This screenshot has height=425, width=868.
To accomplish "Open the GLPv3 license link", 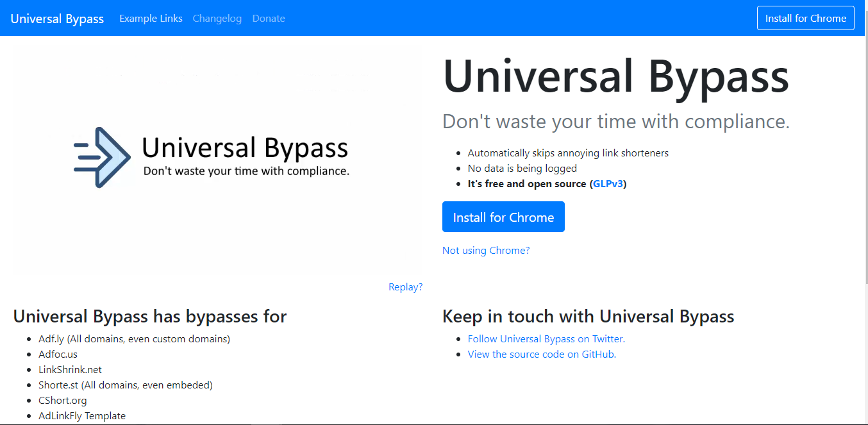I will pos(608,184).
